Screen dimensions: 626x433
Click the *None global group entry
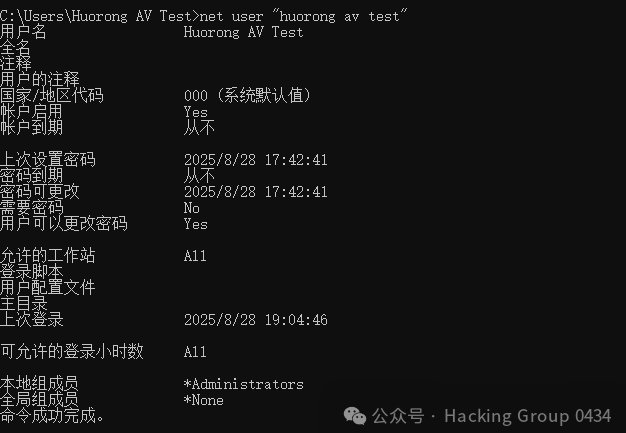204,400
